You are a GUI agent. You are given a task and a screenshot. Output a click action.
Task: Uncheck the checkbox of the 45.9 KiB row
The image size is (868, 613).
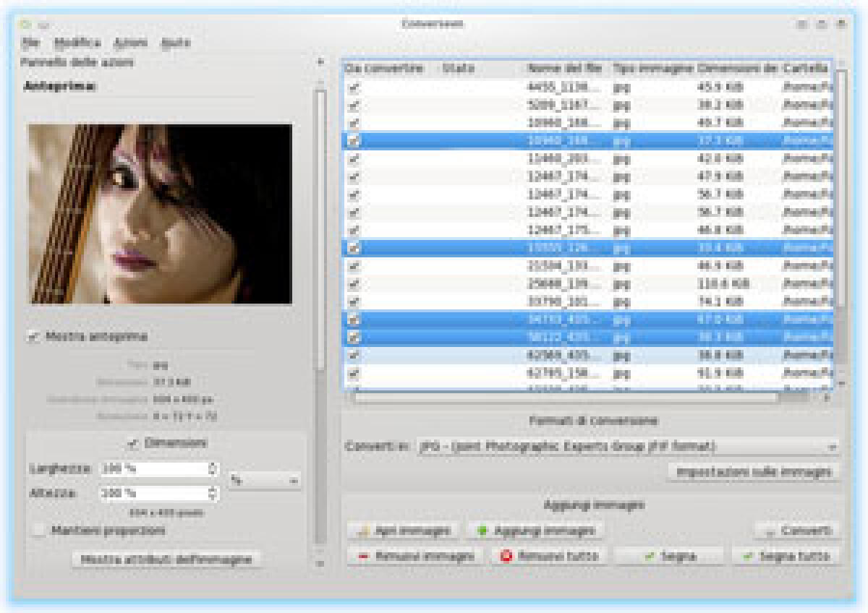[x=354, y=87]
